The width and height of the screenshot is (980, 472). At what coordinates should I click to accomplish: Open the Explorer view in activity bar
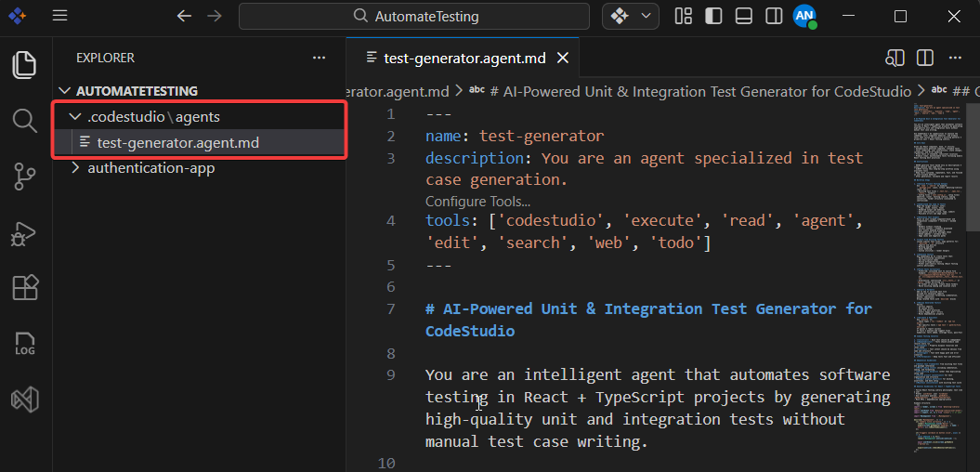[24, 65]
